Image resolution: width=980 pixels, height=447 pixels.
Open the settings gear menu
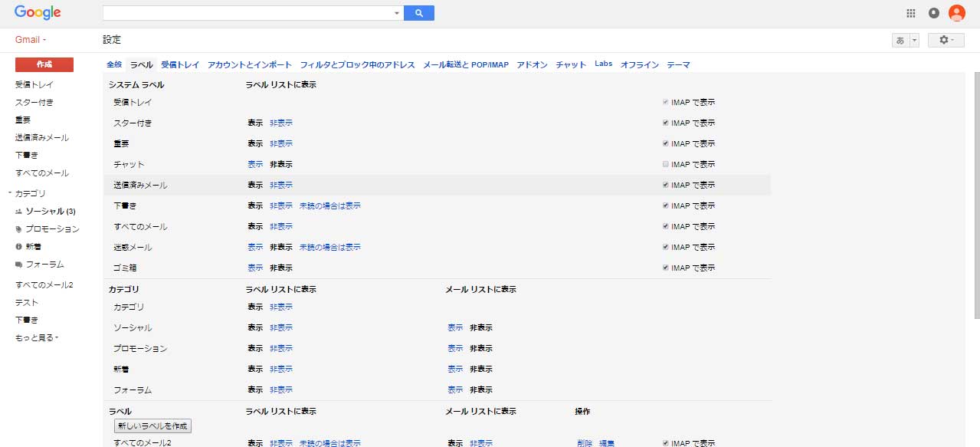coord(946,40)
